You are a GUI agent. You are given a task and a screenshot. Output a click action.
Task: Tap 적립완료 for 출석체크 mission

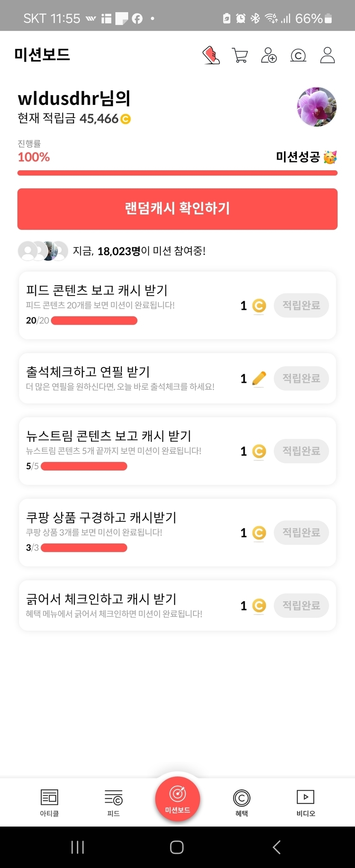coord(301,378)
